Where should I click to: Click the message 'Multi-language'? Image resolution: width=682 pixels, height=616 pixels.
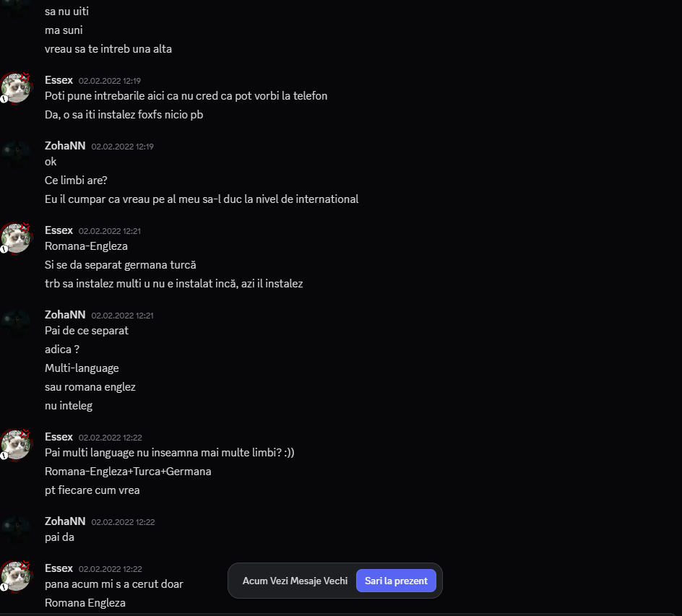pos(82,368)
